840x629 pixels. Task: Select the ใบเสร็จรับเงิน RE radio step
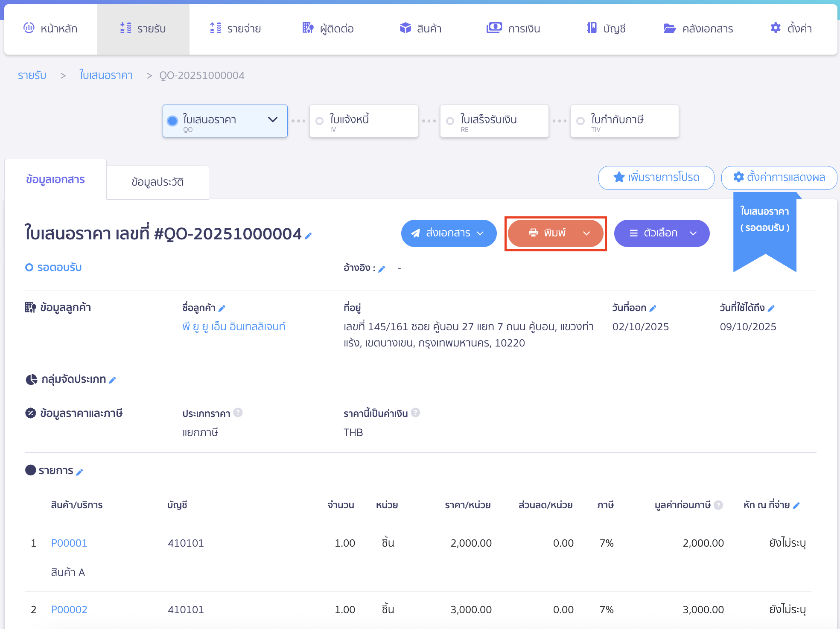pos(450,121)
